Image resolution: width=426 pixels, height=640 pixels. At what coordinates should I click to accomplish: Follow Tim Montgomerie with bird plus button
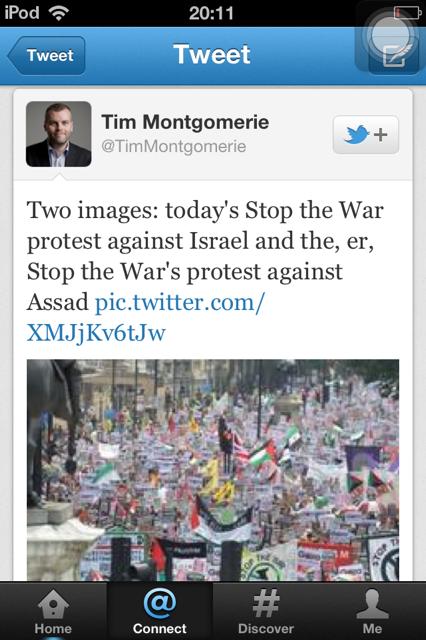[366, 135]
